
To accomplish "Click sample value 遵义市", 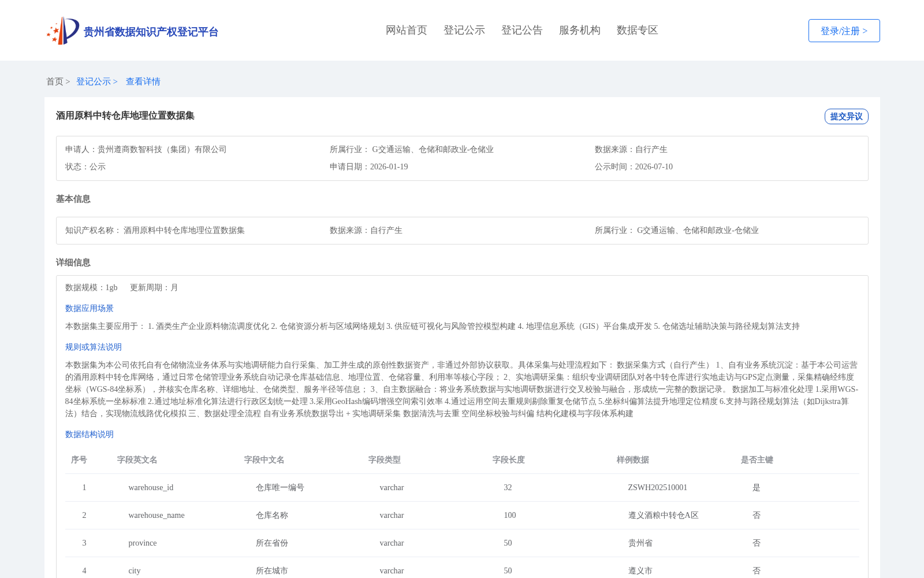I will click(x=640, y=570).
